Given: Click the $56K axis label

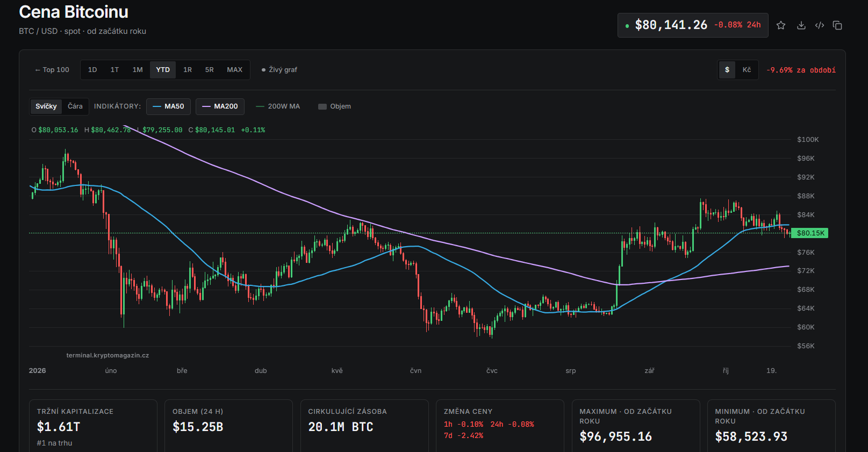Looking at the screenshot, I should tap(806, 346).
